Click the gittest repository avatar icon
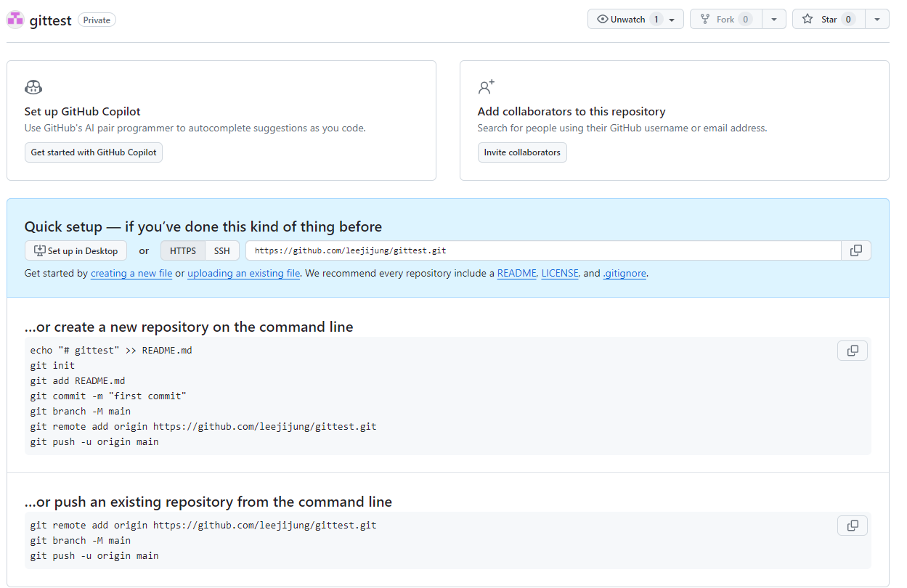907x588 pixels. point(15,20)
